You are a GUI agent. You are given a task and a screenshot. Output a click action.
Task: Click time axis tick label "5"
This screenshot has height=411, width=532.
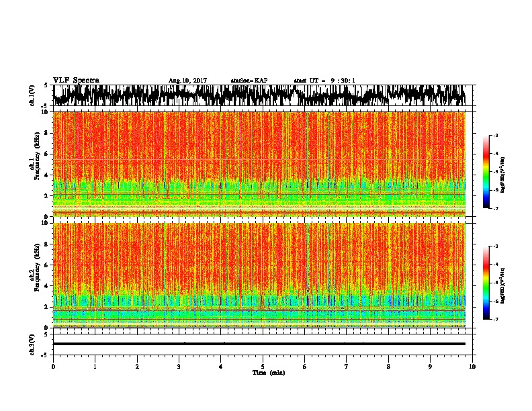tap(263, 367)
